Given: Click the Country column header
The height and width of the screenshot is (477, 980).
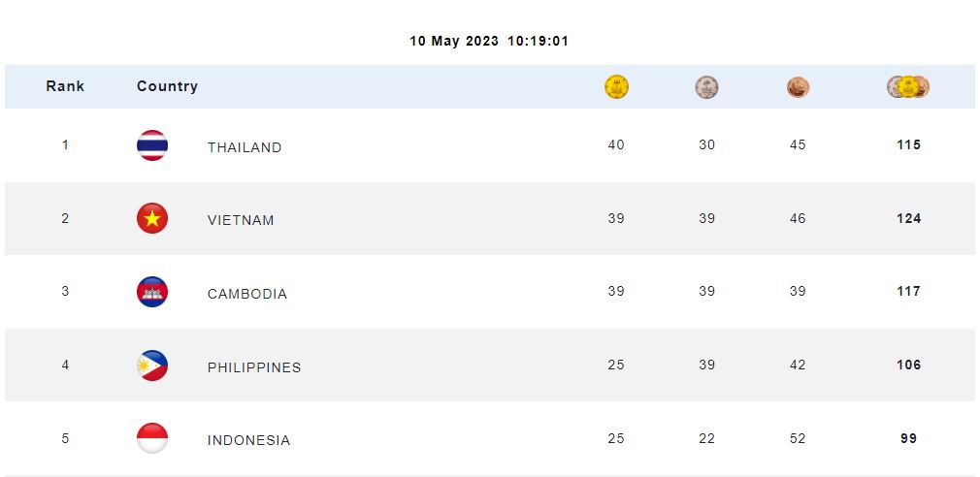Looking at the screenshot, I should pyautogui.click(x=167, y=86).
